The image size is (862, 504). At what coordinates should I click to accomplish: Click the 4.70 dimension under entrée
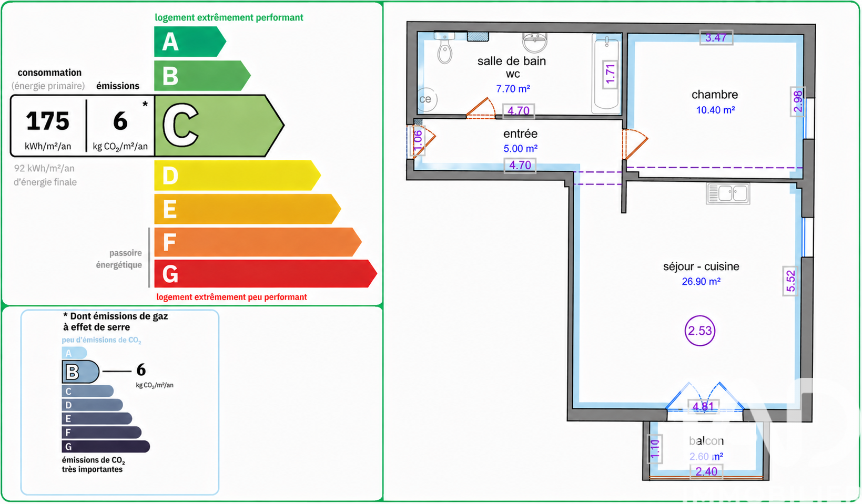tap(520, 165)
